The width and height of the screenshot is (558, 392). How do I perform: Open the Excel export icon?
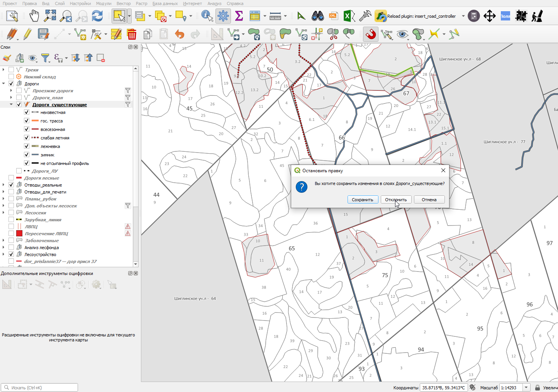click(349, 16)
